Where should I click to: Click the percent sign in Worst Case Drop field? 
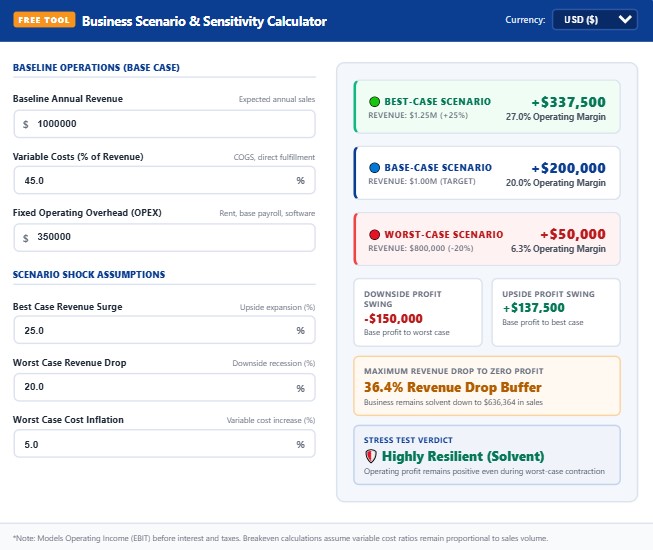click(x=300, y=388)
